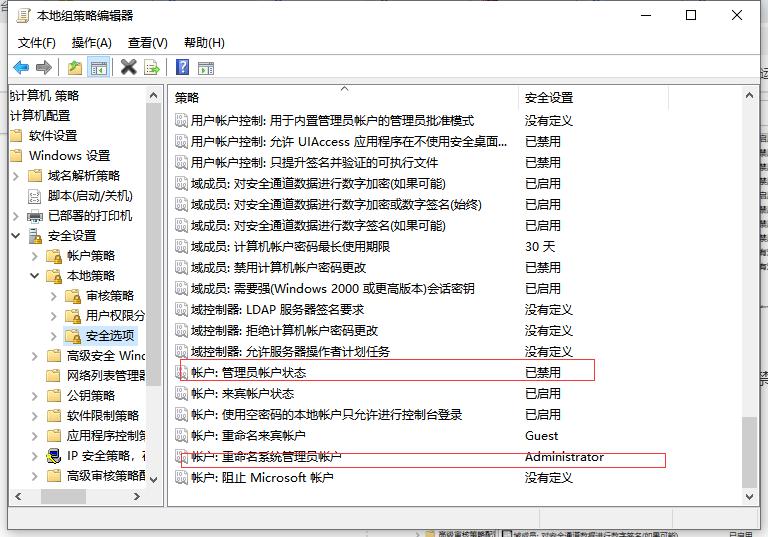Expand the 审核策略 node arrow
The height and width of the screenshot is (537, 768).
[53, 296]
